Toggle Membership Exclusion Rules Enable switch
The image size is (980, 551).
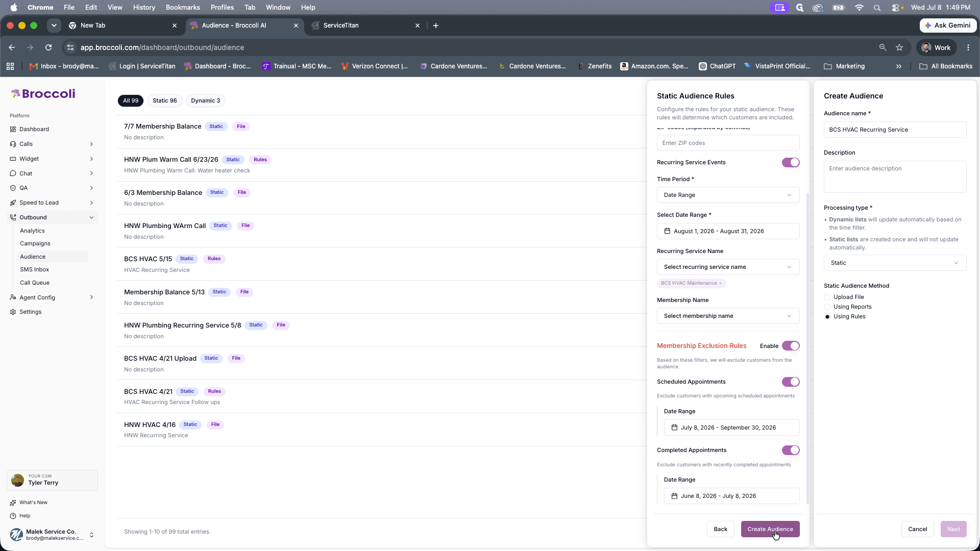[x=791, y=346]
